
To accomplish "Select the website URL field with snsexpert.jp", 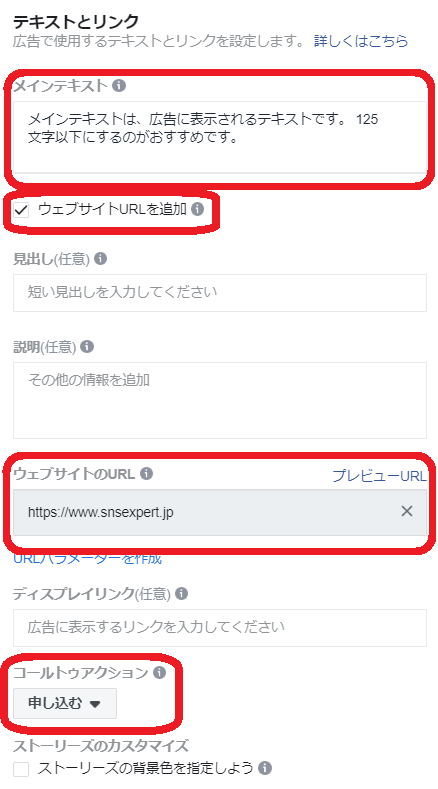I will click(x=220, y=512).
